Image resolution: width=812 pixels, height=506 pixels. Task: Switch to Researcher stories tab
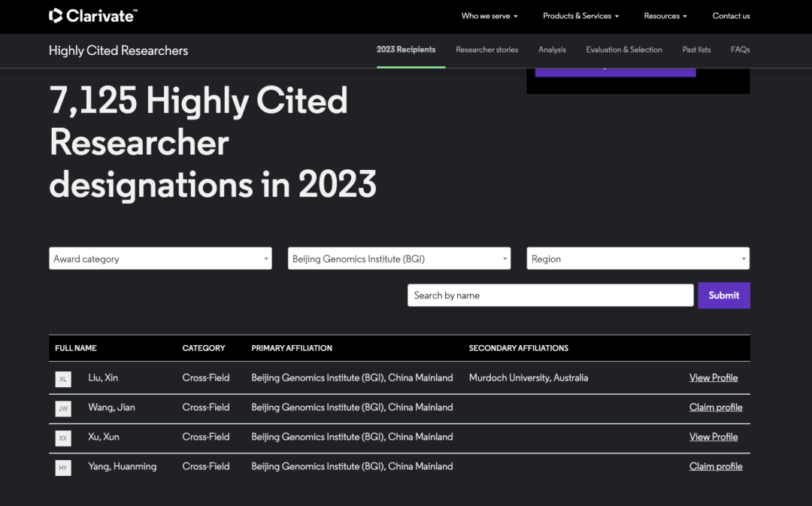coord(486,50)
